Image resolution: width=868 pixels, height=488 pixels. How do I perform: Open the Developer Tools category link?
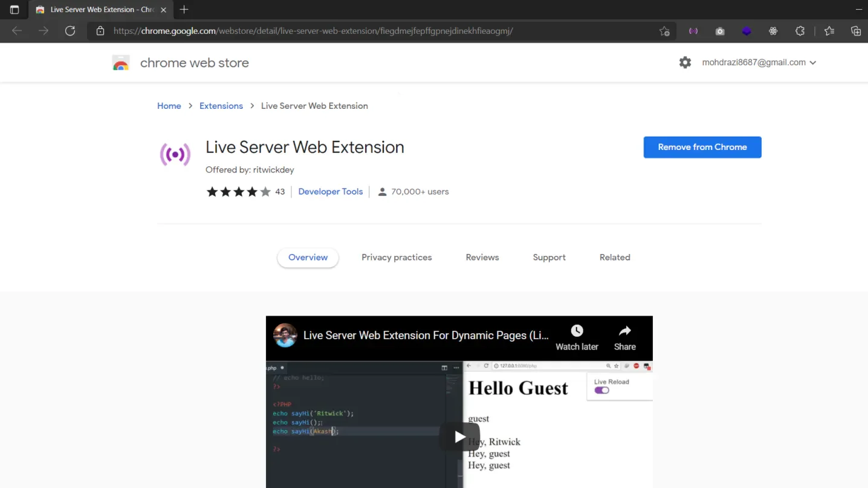[x=331, y=192]
